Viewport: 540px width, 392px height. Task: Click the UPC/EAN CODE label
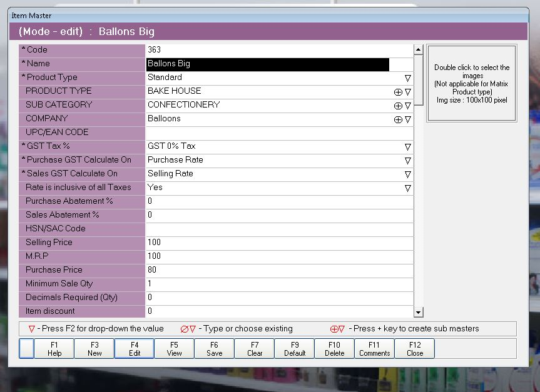tap(57, 132)
